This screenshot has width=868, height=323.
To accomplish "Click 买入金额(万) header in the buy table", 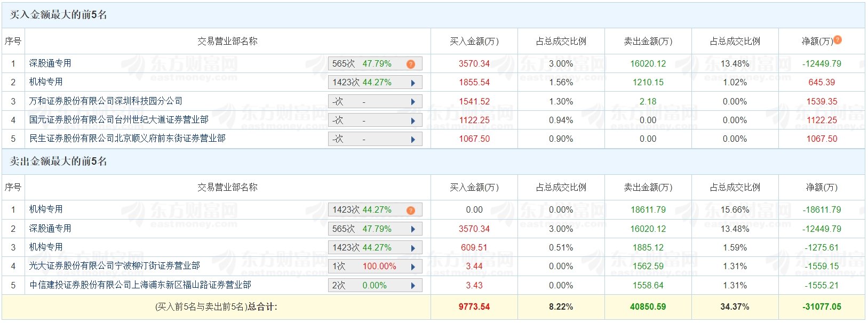I will (x=474, y=41).
